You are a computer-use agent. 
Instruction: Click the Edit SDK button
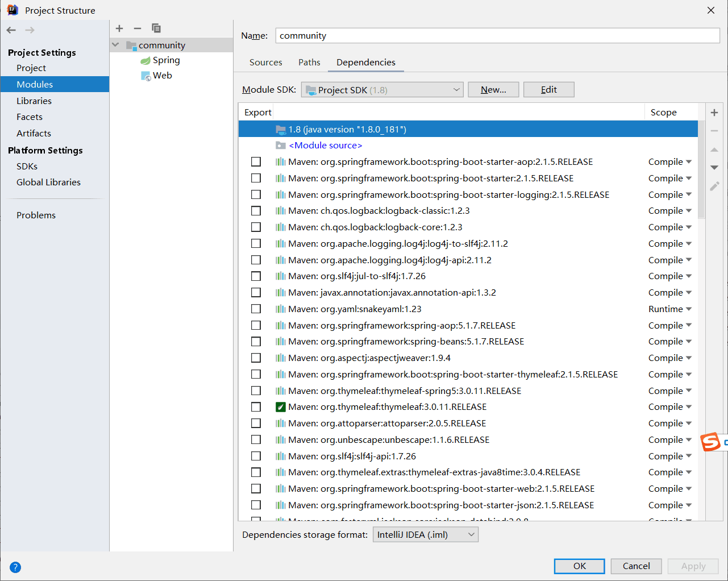click(x=549, y=90)
